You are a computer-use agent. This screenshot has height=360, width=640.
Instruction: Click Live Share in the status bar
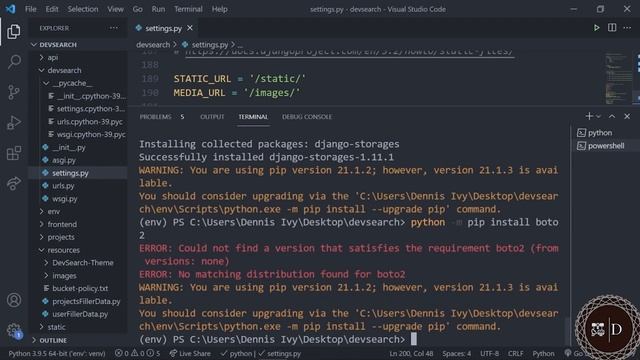coord(190,353)
